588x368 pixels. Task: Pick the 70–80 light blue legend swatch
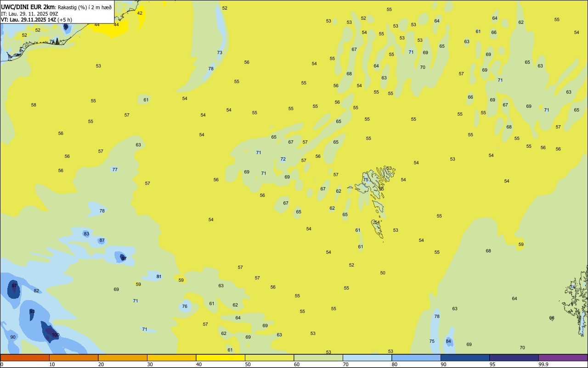(x=367, y=357)
